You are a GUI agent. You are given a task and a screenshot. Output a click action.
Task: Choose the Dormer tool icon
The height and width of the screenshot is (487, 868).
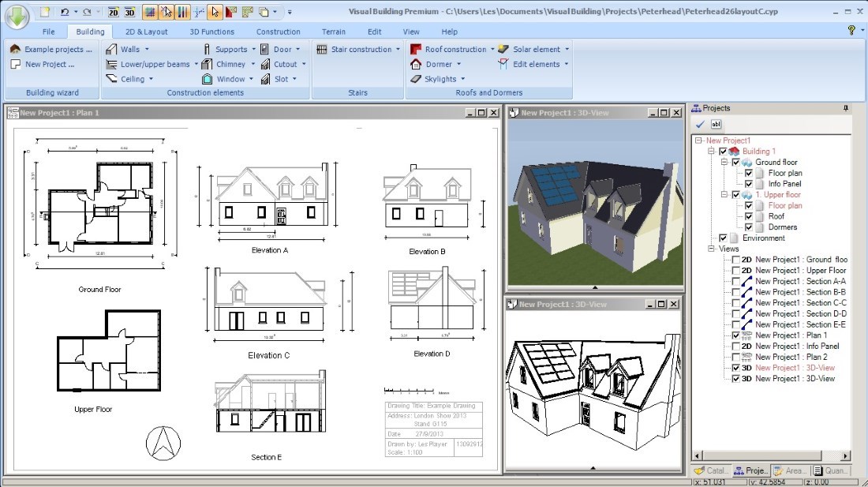pyautogui.click(x=416, y=64)
